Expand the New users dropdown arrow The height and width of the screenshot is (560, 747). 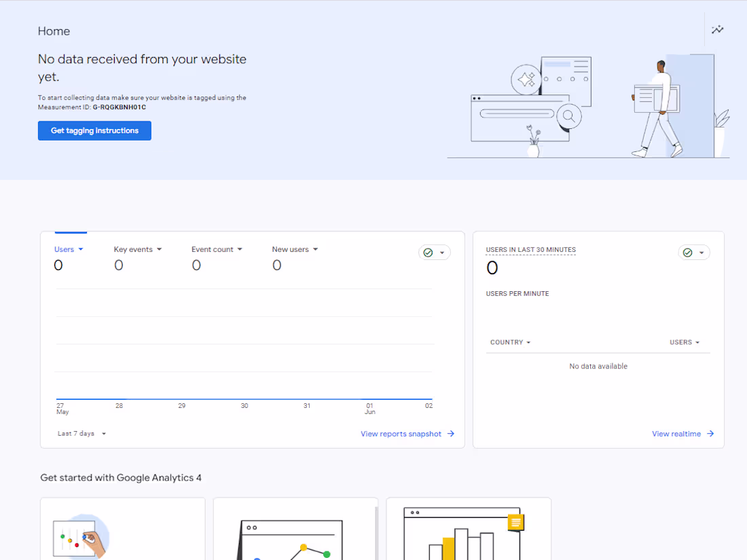pyautogui.click(x=315, y=249)
